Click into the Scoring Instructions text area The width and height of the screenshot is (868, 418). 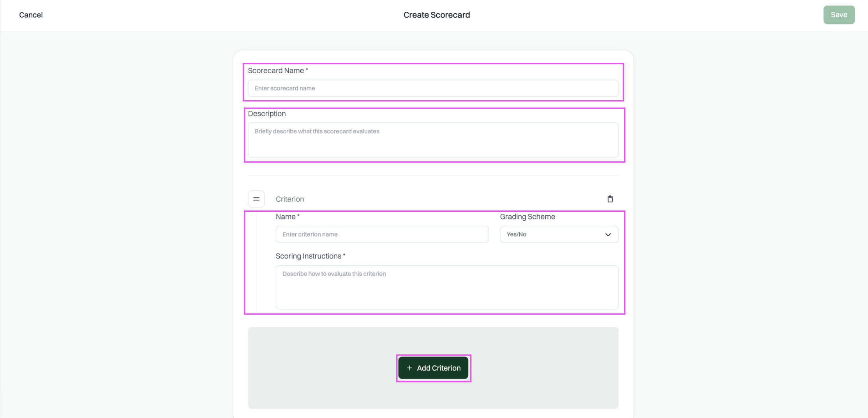click(x=447, y=287)
